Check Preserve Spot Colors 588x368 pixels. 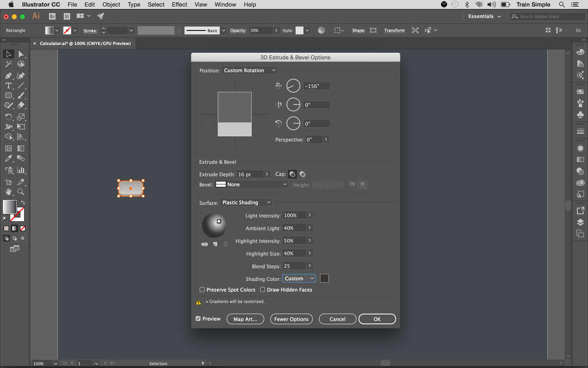pos(202,289)
